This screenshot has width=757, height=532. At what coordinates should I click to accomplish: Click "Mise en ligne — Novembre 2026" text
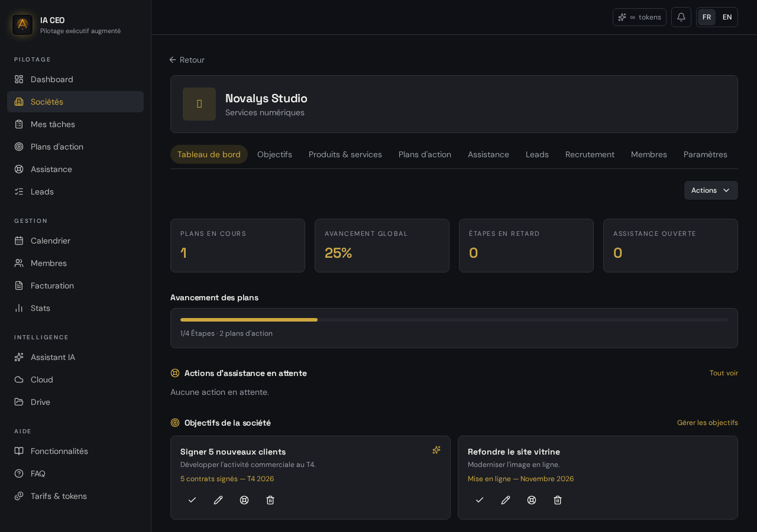520,479
